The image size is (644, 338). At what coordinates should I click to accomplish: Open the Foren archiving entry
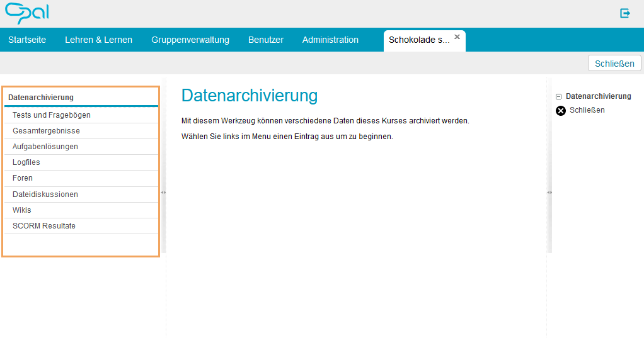click(x=23, y=178)
